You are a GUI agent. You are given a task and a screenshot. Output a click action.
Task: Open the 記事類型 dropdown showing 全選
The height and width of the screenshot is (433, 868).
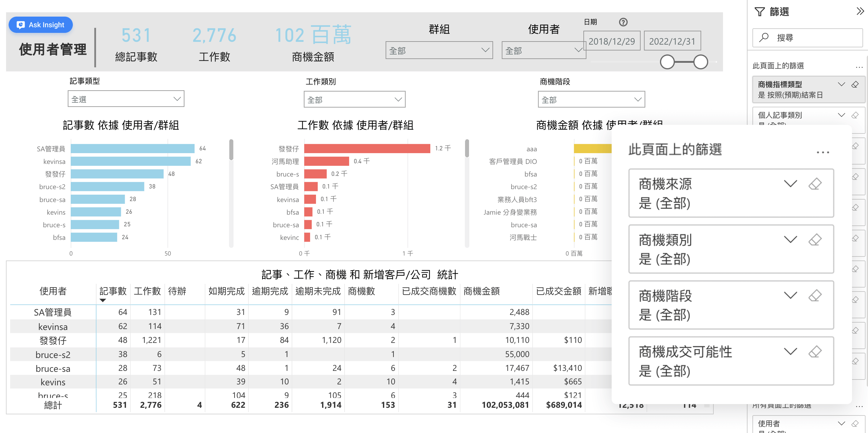[x=126, y=99]
